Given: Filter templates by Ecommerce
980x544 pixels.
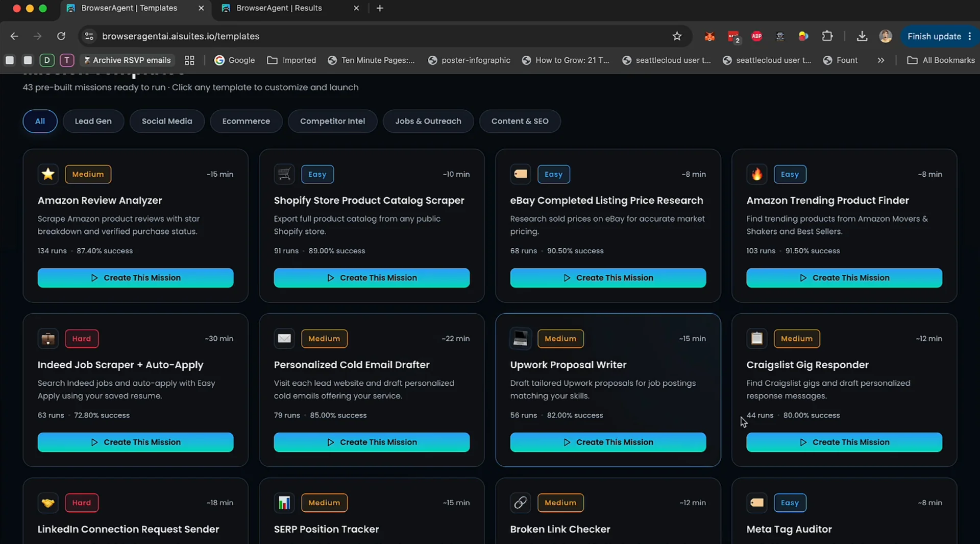Looking at the screenshot, I should (246, 121).
